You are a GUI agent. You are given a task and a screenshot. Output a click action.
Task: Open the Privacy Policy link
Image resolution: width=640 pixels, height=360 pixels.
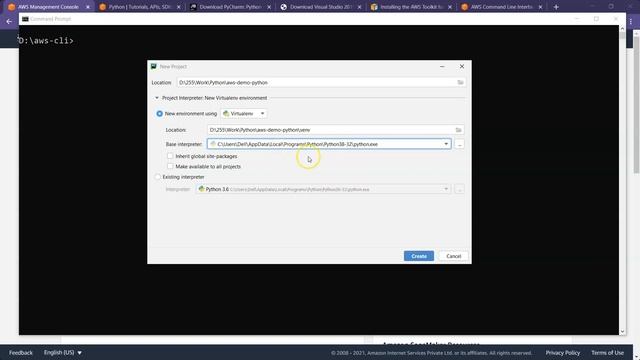[x=562, y=353]
